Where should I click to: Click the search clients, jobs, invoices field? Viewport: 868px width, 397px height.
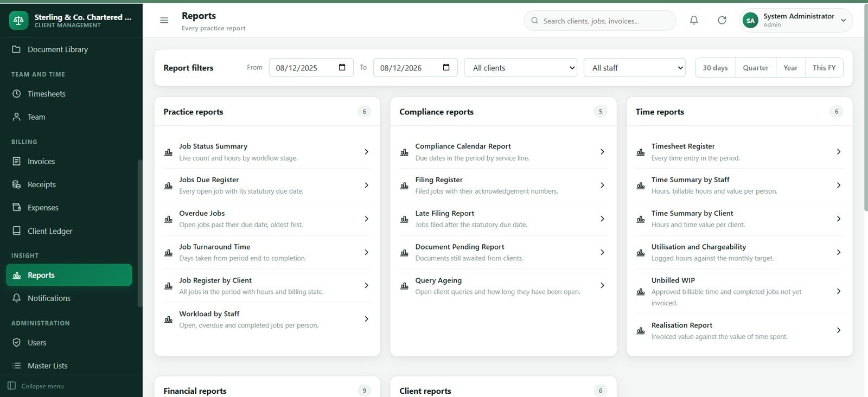(600, 21)
